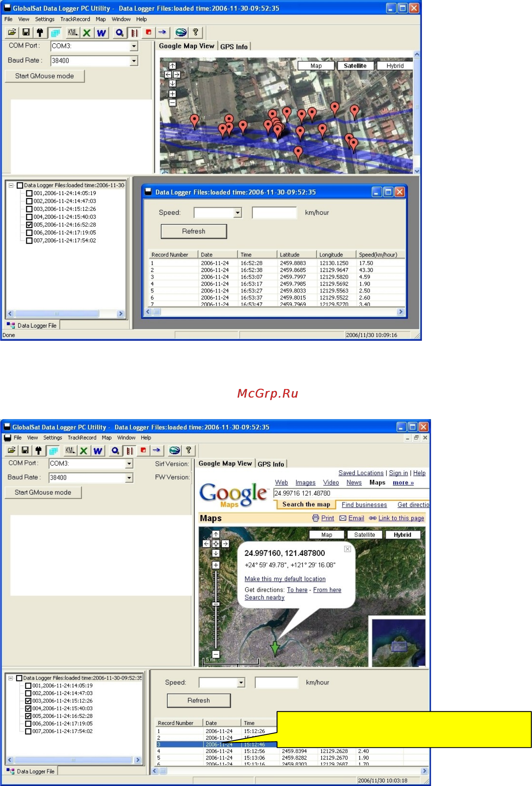Google Maps search field showing 24.99716 121.48780
The image size is (532, 786).
[351, 493]
